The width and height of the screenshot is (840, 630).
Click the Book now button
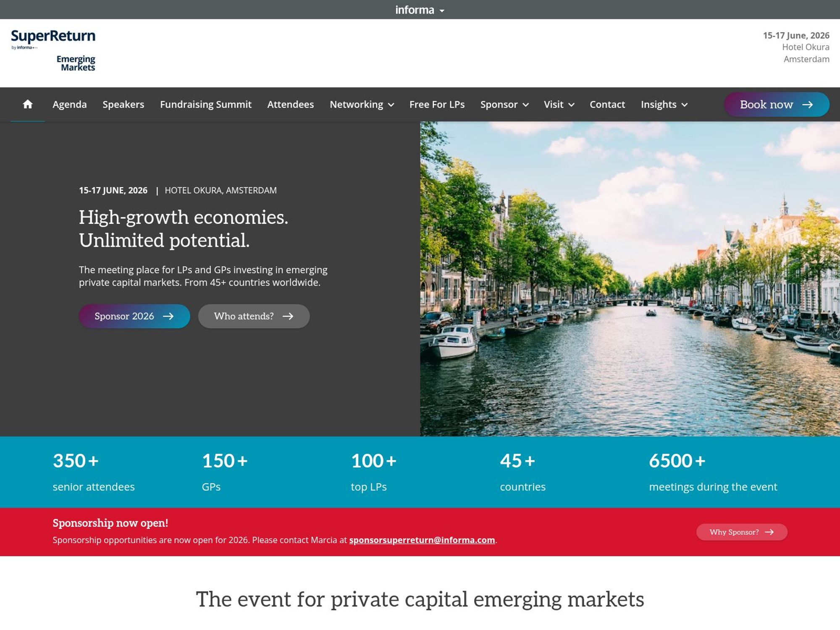(x=777, y=105)
